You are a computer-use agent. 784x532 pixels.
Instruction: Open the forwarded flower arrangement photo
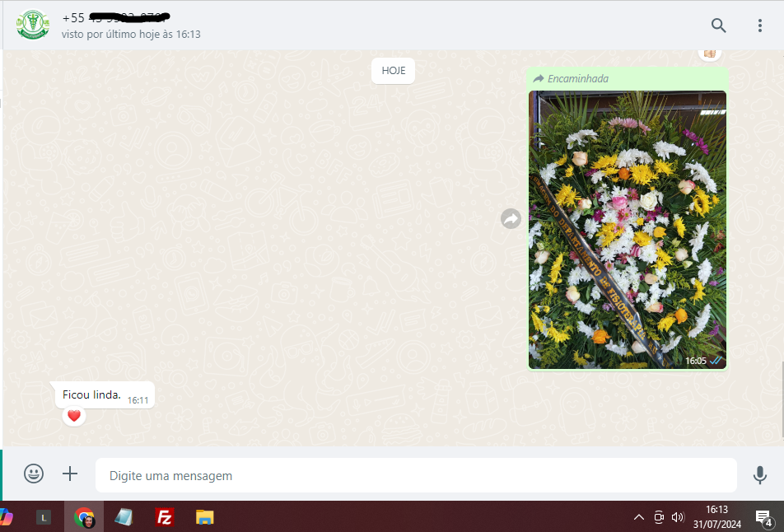(x=628, y=230)
